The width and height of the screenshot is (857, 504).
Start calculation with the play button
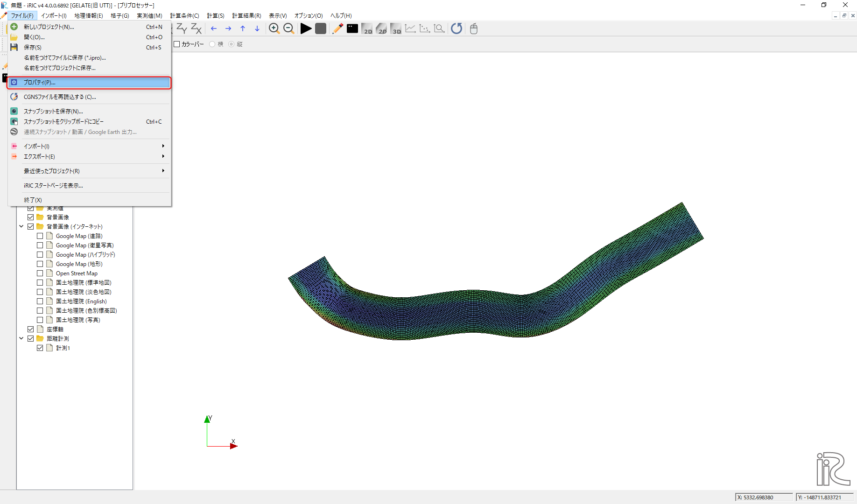point(306,28)
